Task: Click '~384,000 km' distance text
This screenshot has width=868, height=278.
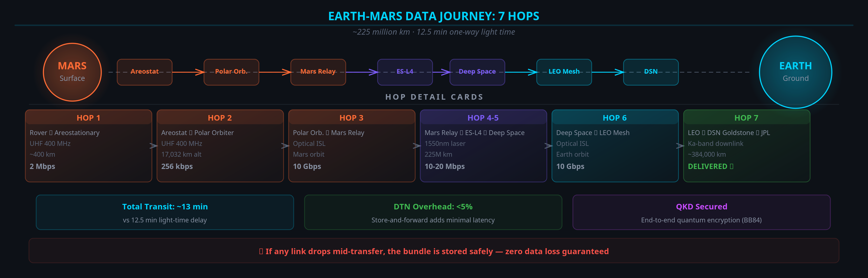Action: click(707, 154)
